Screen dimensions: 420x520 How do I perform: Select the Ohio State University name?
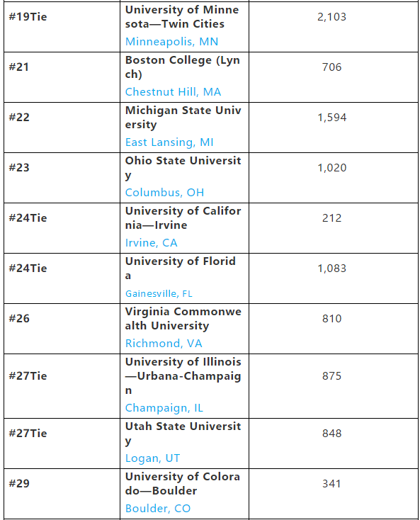pos(183,168)
